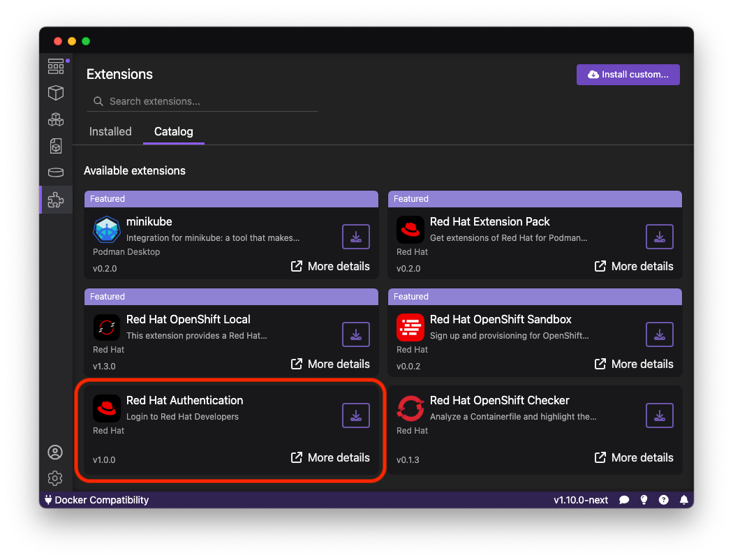Viewport: 733px width, 560px height.
Task: Open More details for minikube
Action: [x=330, y=267]
